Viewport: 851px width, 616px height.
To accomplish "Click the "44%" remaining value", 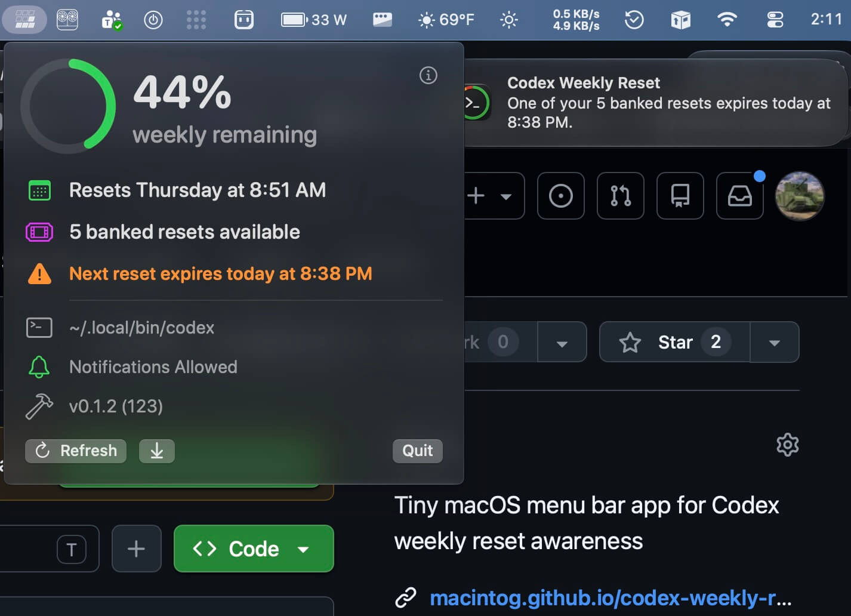I will (182, 93).
